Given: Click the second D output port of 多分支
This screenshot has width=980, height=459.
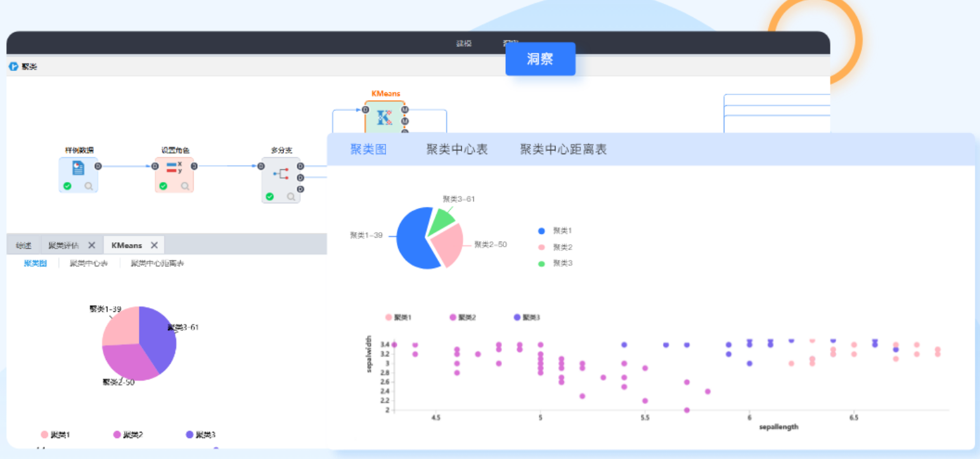Looking at the screenshot, I should (x=300, y=178).
